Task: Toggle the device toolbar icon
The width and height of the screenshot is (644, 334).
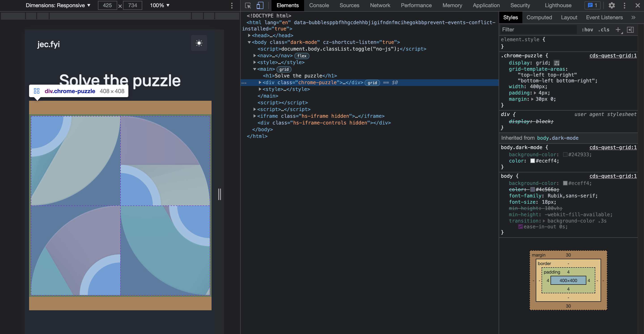Action: pos(260,5)
